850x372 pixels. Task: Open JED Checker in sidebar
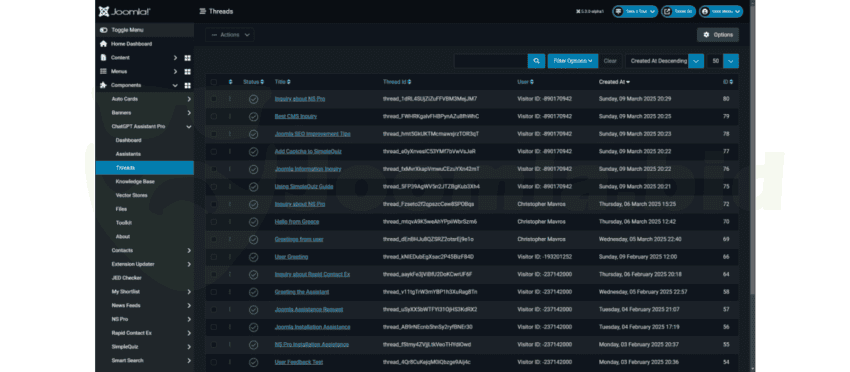click(126, 278)
